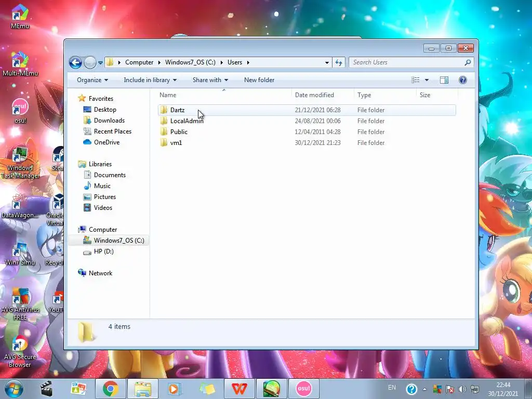
Task: Open the Organize menu
Action: (92, 80)
